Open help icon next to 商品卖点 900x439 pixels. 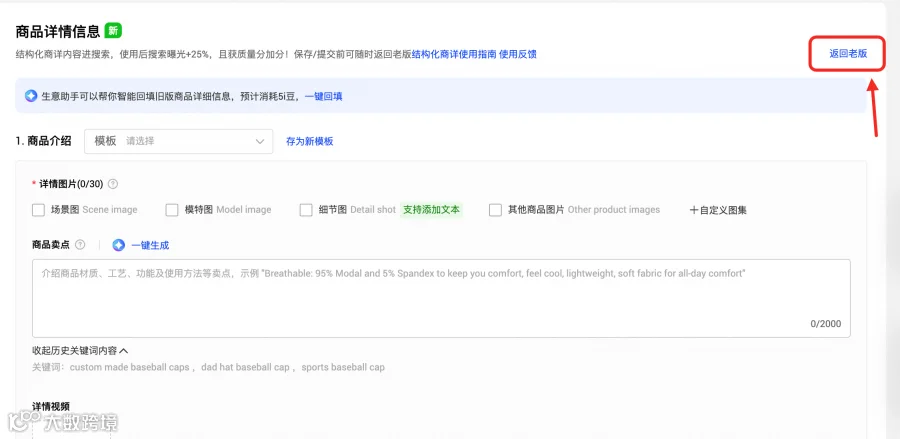tap(80, 245)
